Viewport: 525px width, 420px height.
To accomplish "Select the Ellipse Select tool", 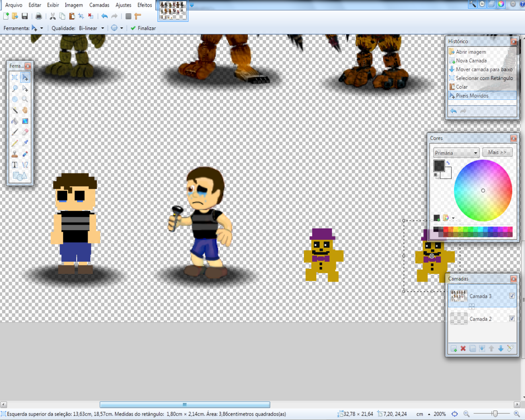I will pyautogui.click(x=15, y=99).
